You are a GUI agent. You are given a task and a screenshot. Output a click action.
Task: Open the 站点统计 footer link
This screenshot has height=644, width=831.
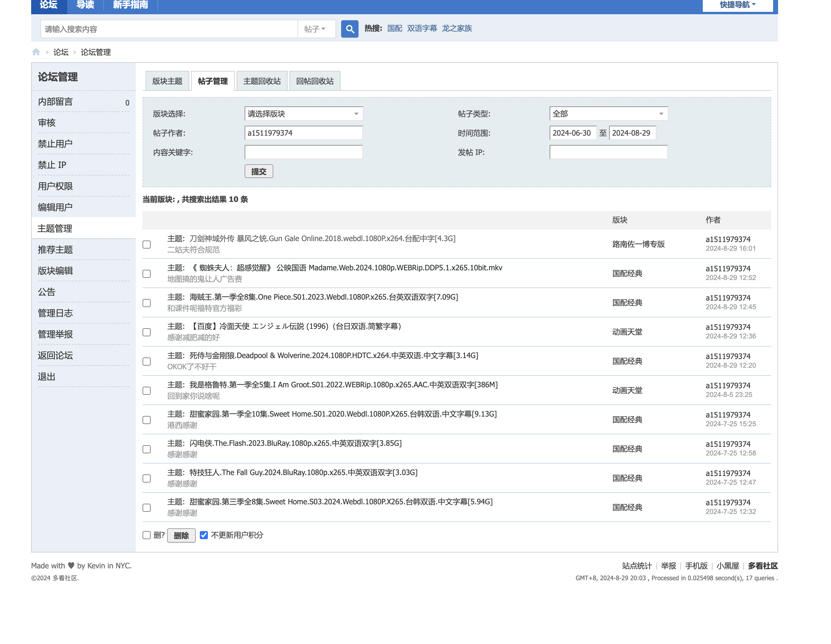(x=636, y=566)
